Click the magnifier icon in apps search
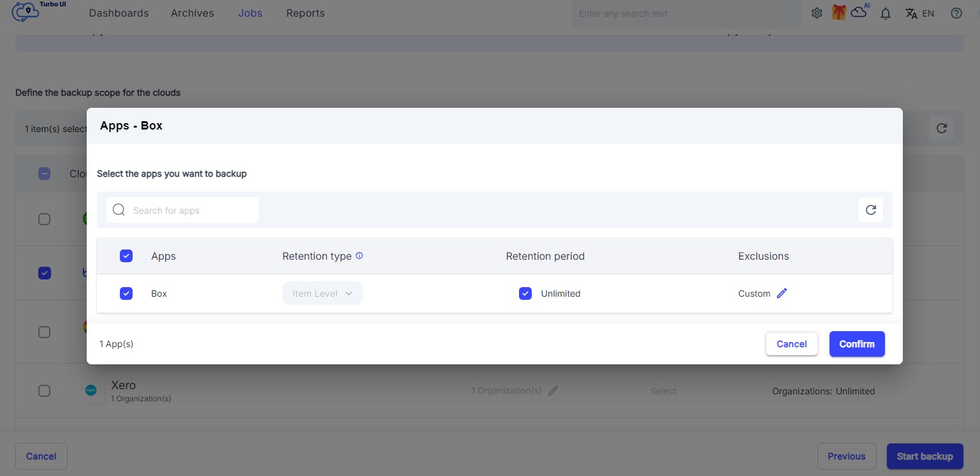 pos(119,210)
